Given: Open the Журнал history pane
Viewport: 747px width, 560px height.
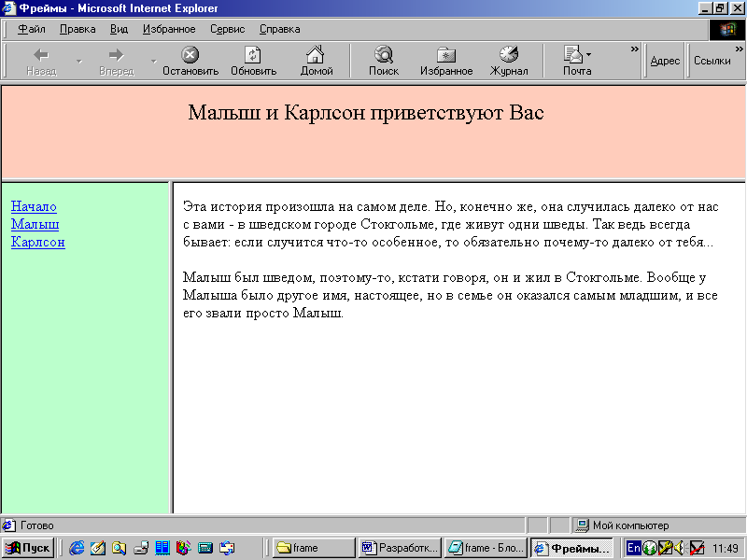Looking at the screenshot, I should pos(509,61).
